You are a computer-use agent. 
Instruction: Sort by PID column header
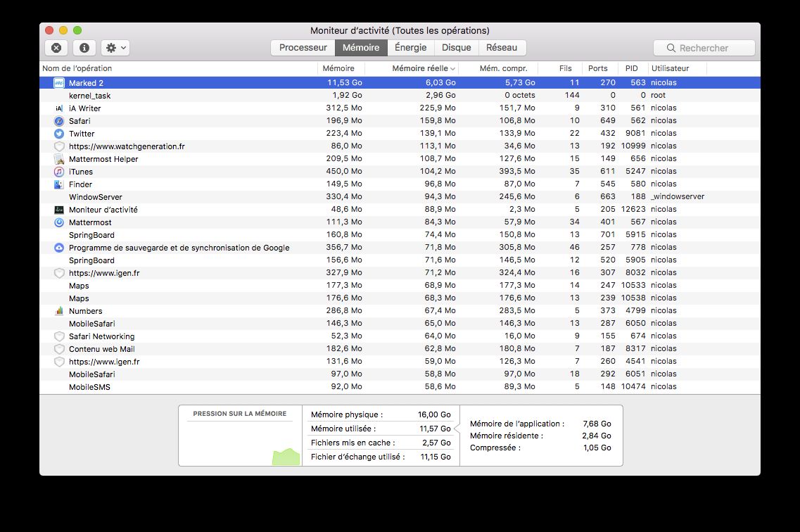631,68
